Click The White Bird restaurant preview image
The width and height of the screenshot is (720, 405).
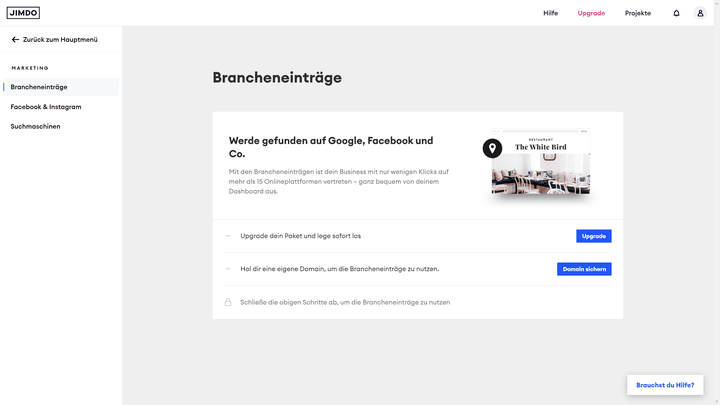[x=541, y=162]
